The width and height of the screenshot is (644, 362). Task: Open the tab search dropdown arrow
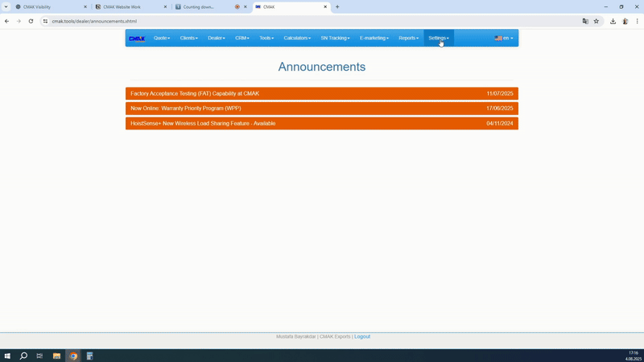[x=6, y=7]
